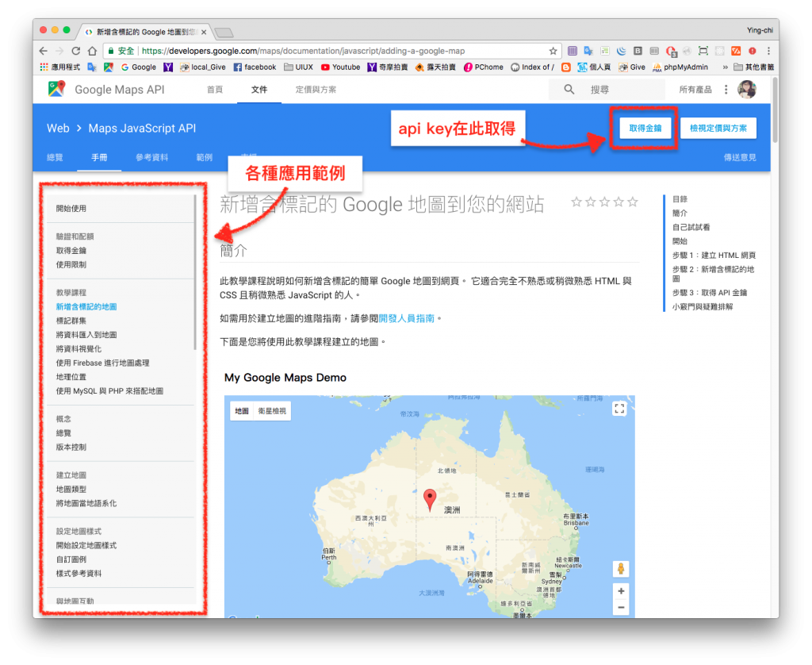Switch to the 定價與方案 header tab
Viewport: 812px width, 665px height.
(316, 89)
